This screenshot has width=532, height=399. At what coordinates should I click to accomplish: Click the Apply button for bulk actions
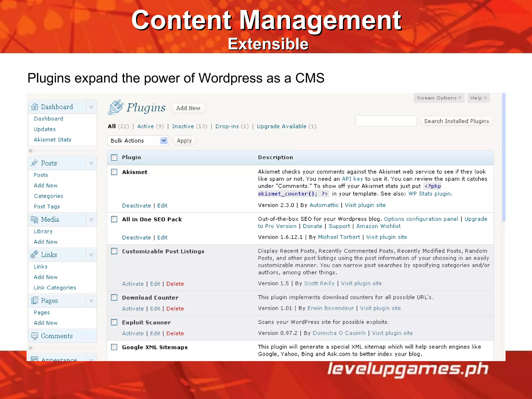(x=184, y=141)
